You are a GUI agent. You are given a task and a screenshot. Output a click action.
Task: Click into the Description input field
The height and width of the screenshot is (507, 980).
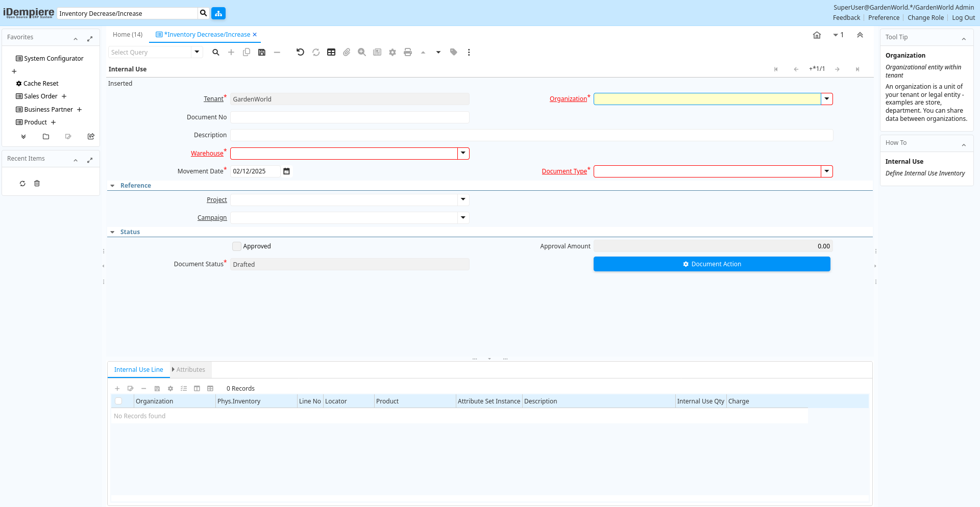click(x=531, y=135)
